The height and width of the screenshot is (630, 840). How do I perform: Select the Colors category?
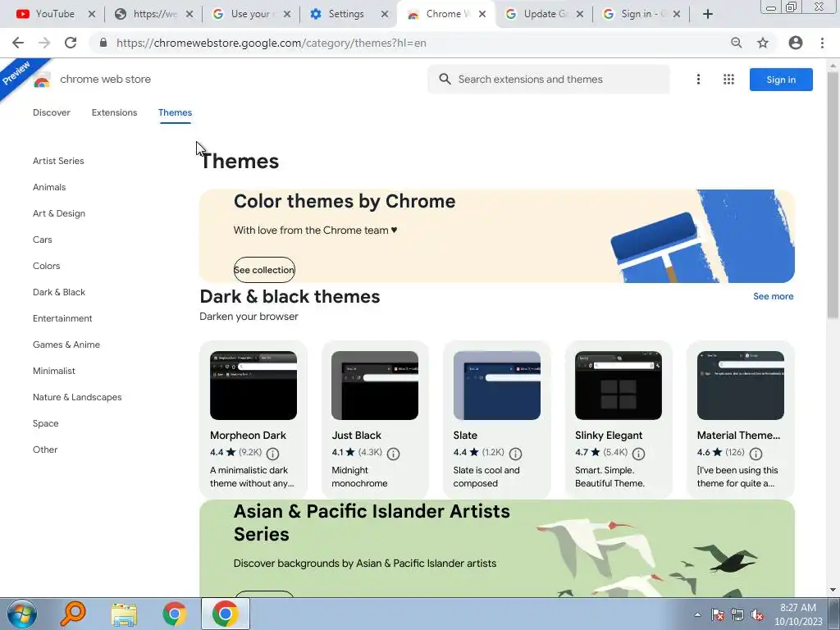click(47, 266)
